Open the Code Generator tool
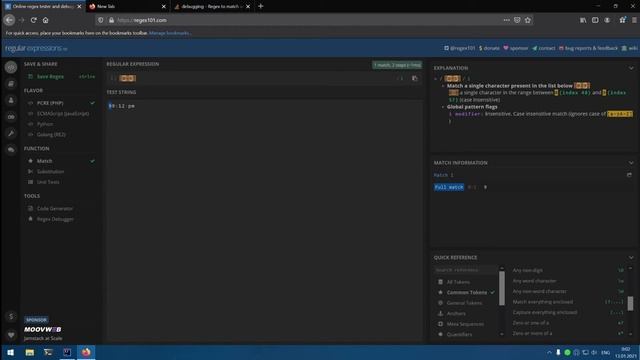Image resolution: width=640 pixels, height=360 pixels. (x=54, y=209)
